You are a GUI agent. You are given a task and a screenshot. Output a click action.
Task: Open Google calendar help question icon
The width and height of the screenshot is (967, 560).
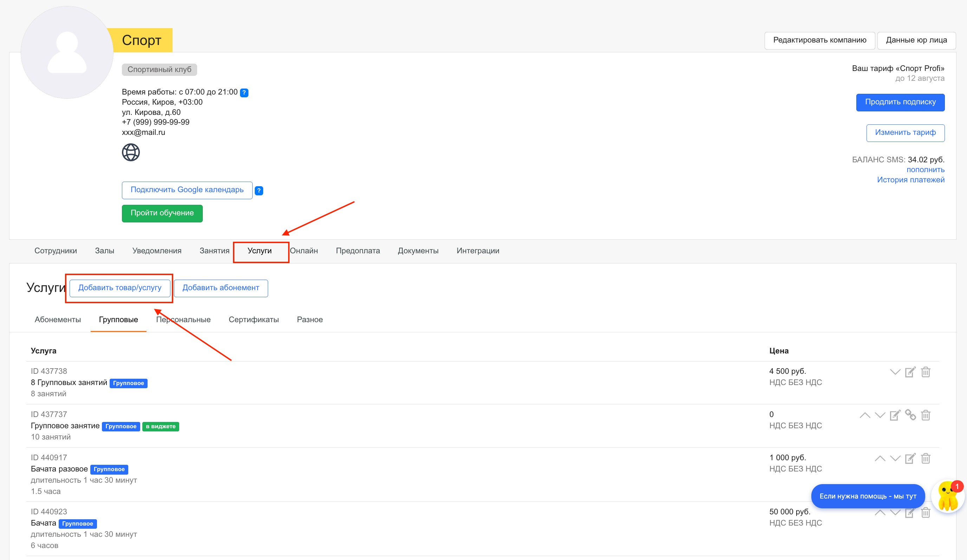[x=259, y=191]
